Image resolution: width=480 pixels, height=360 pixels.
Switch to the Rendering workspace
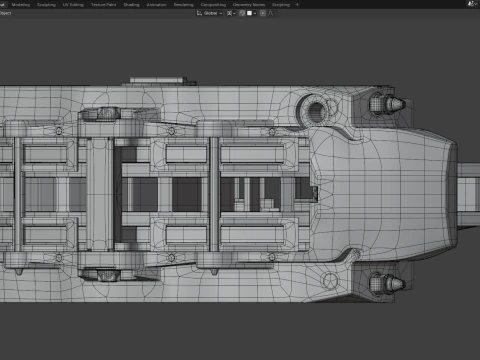pos(183,5)
